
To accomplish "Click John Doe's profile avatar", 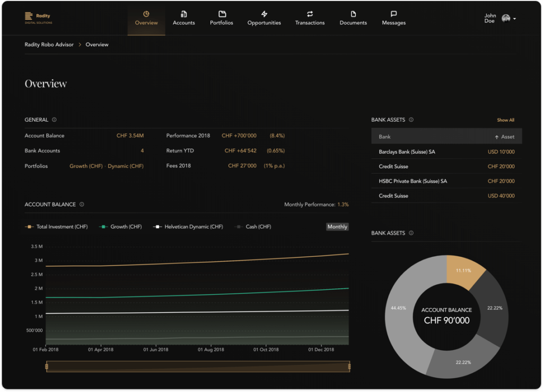I will point(506,19).
